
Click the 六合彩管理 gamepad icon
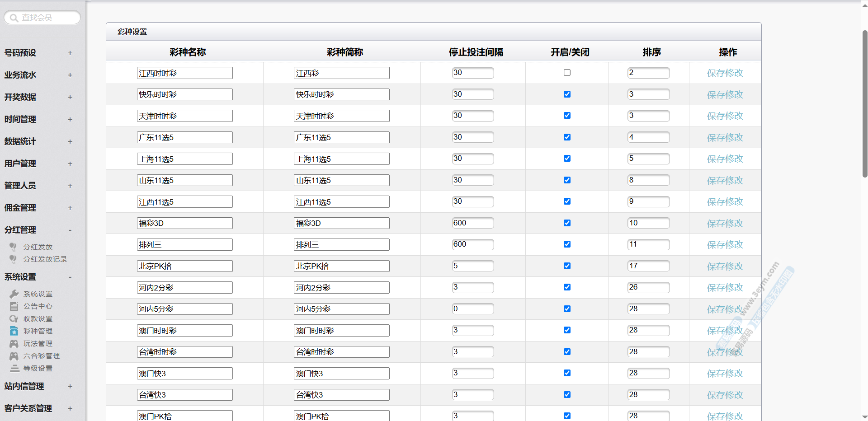14,356
